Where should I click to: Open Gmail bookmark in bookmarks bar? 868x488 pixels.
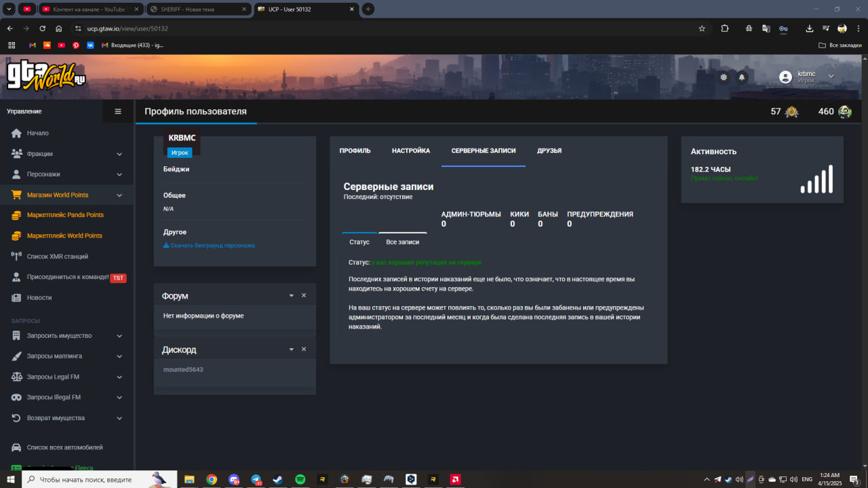click(x=32, y=45)
